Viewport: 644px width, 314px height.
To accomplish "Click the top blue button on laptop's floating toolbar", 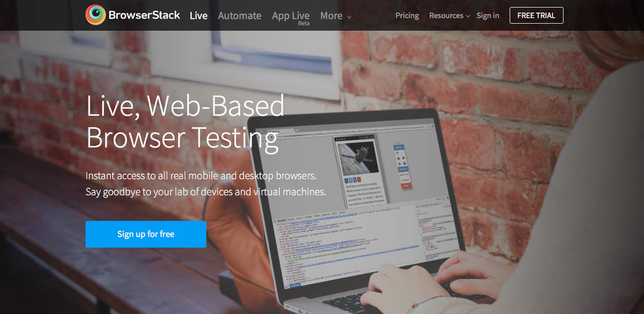I will point(398,147).
